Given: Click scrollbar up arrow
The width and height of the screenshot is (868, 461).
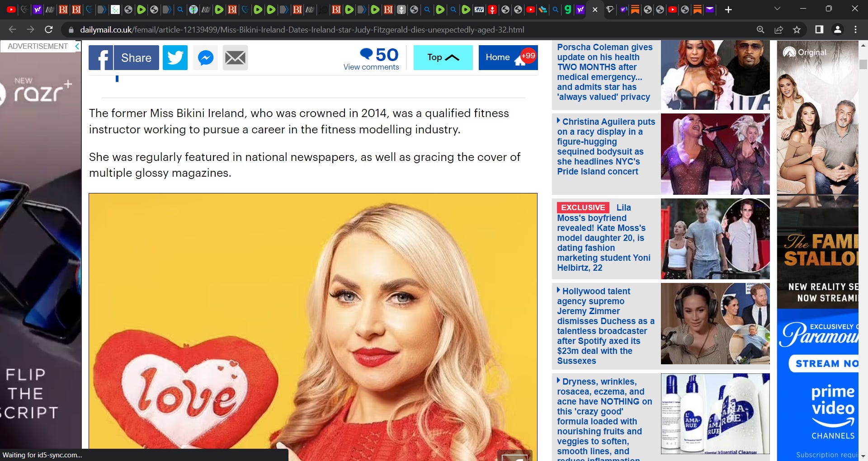Looking at the screenshot, I should click(863, 45).
